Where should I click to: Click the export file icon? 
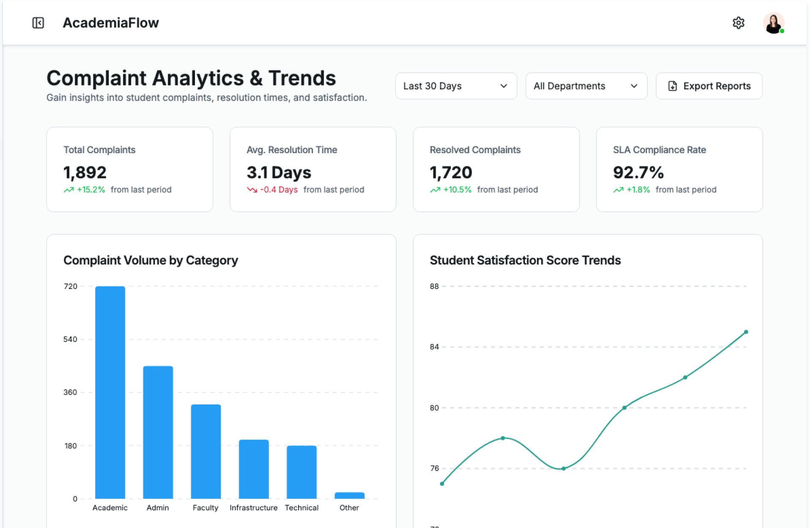point(672,86)
